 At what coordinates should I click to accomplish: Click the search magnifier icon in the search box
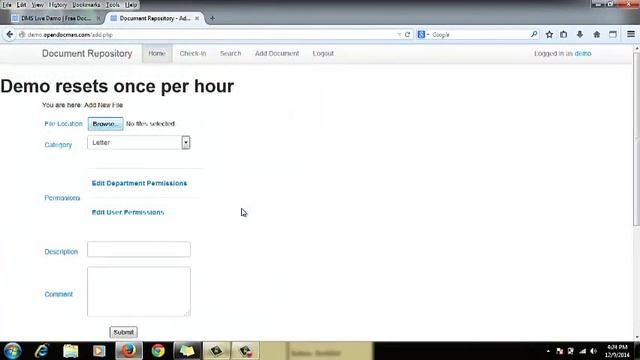pos(534,34)
